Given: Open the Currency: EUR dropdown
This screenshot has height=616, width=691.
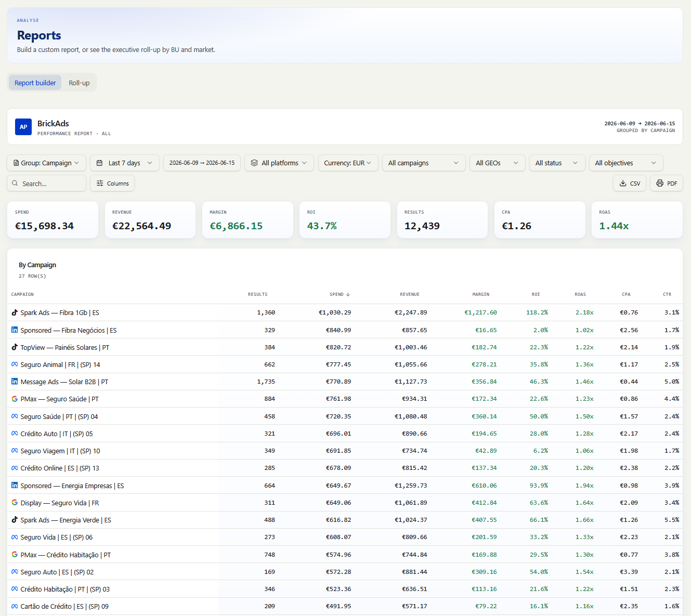Looking at the screenshot, I should (348, 163).
